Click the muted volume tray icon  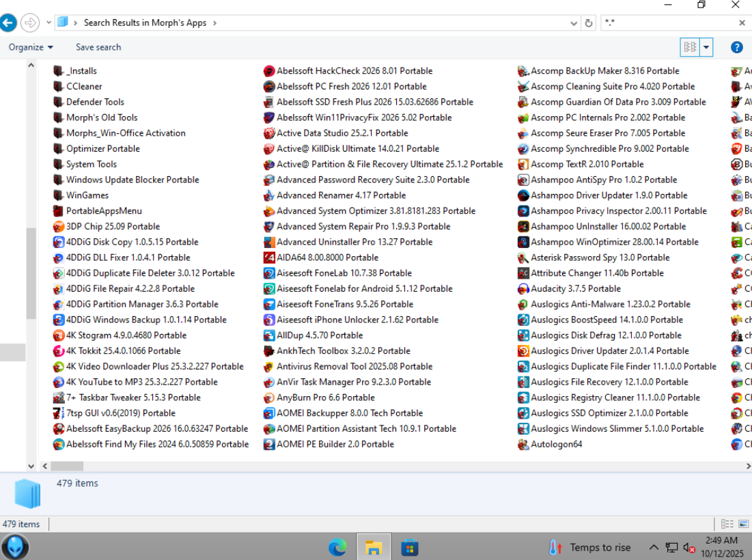click(x=688, y=548)
